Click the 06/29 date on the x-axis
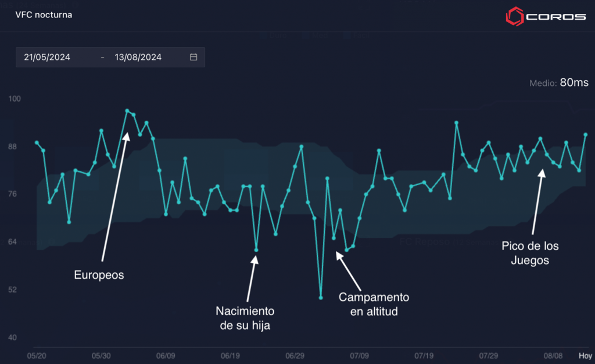The height and width of the screenshot is (364, 595). 295,355
